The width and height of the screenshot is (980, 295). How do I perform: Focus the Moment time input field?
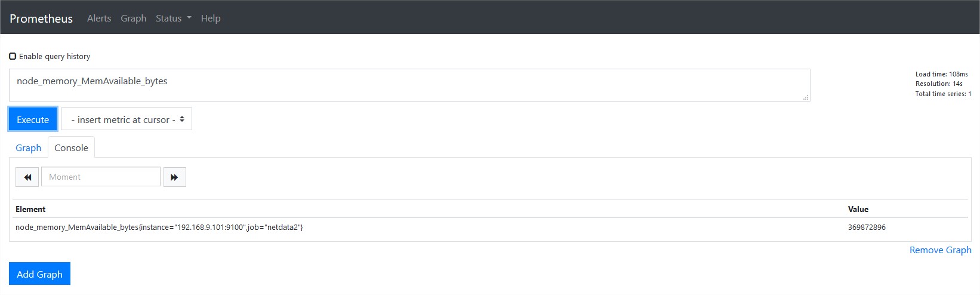click(101, 177)
